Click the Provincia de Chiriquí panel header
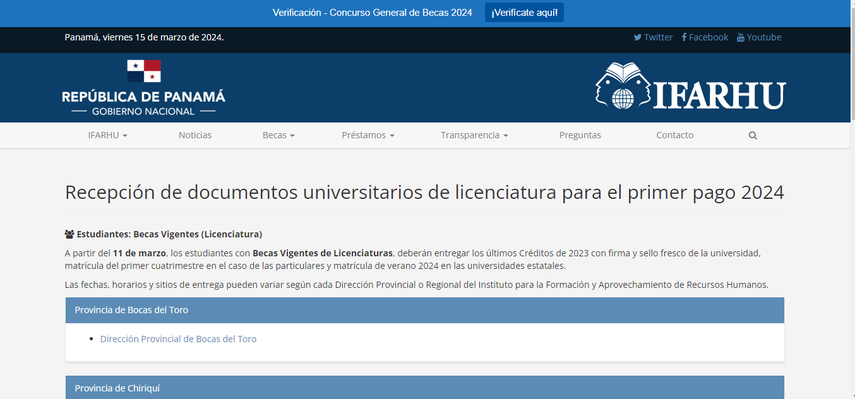The image size is (855, 399). 425,388
